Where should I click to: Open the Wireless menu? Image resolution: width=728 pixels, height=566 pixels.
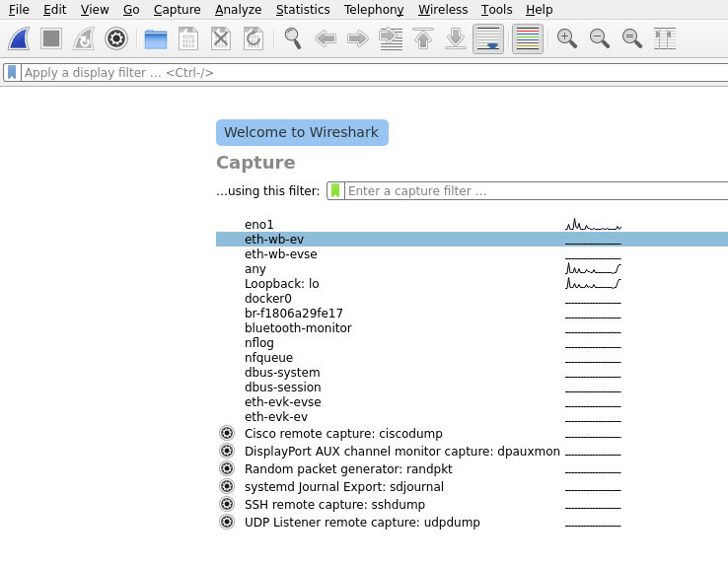[x=443, y=9]
